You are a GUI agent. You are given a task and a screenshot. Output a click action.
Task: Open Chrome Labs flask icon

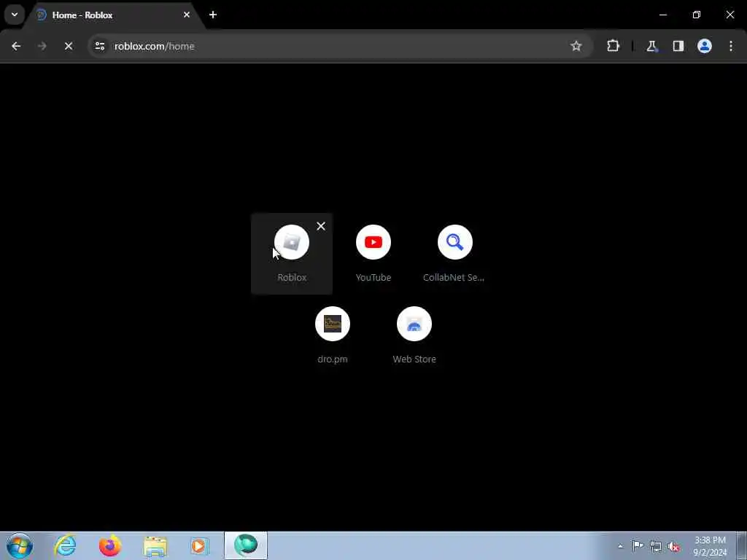point(651,46)
